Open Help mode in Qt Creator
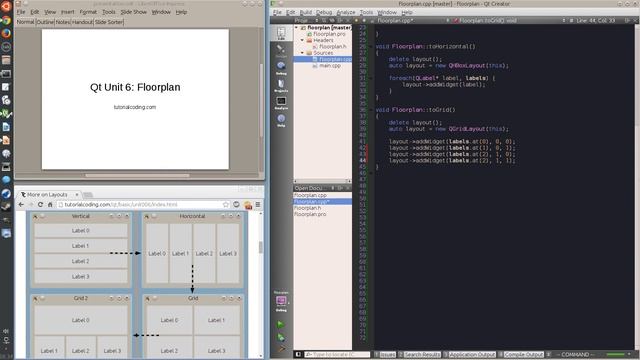 (281, 120)
